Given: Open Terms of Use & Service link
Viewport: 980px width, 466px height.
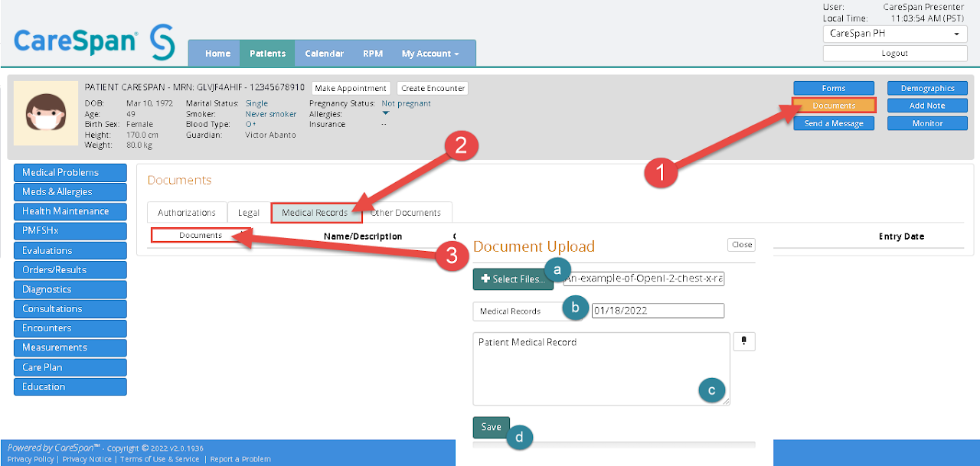Looking at the screenshot, I should [159, 459].
